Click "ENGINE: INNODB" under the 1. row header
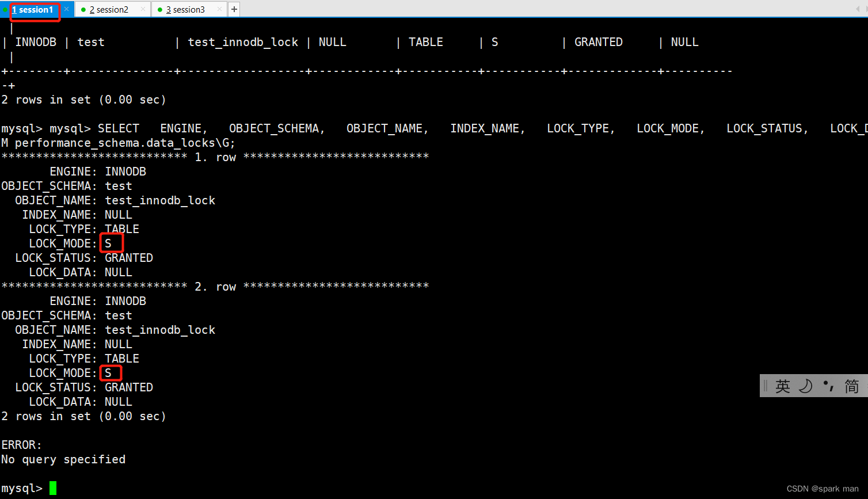868x499 pixels. pyautogui.click(x=98, y=172)
